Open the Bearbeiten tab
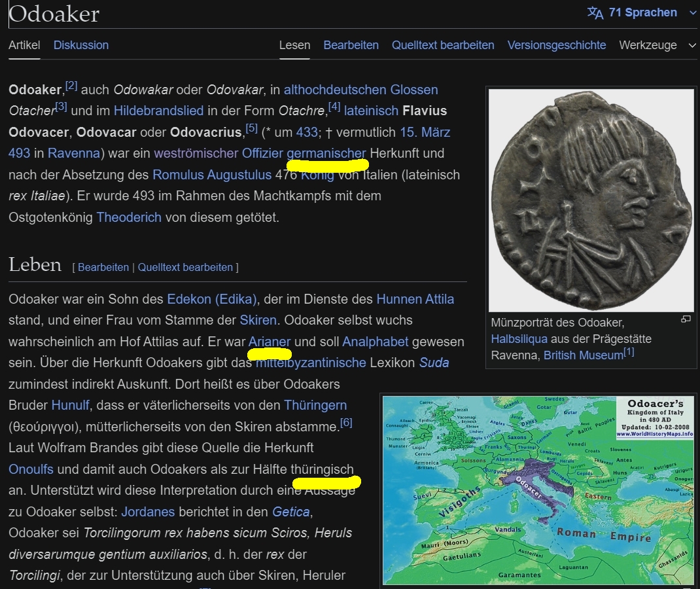This screenshot has height=589, width=700. (351, 45)
